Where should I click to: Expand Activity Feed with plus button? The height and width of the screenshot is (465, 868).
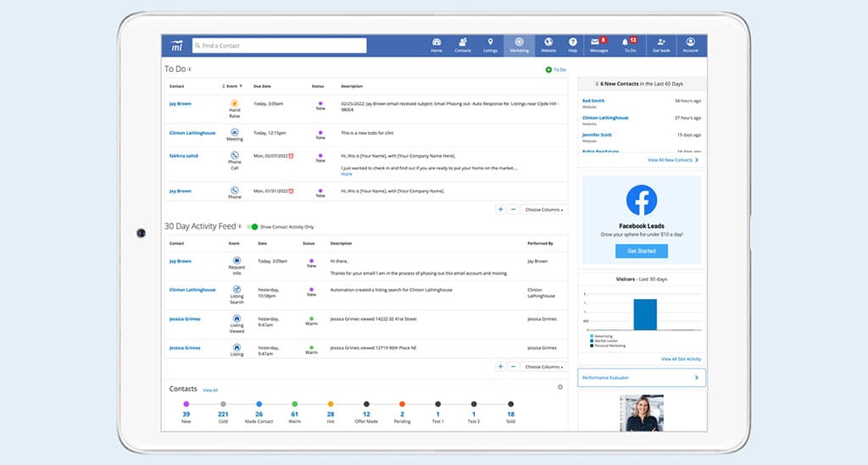tap(500, 367)
